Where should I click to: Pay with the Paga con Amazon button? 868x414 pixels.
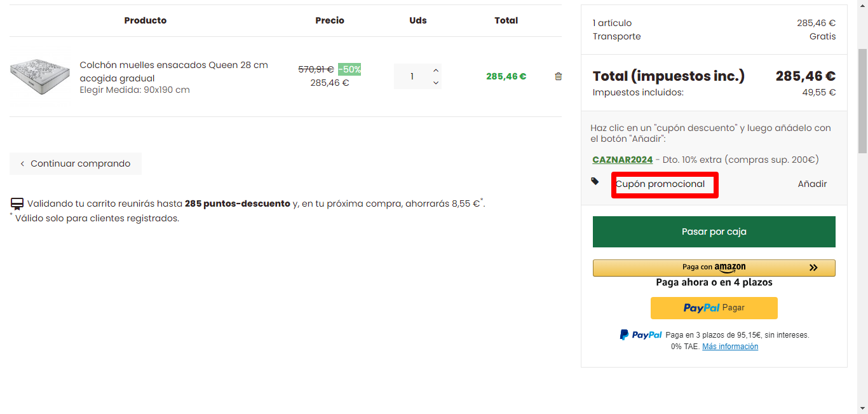714,268
